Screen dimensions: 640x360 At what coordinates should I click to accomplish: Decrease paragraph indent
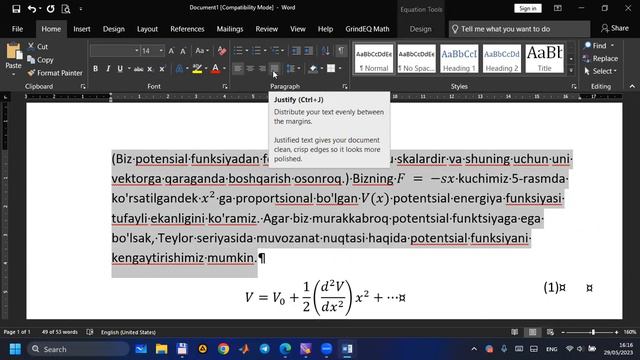click(296, 51)
